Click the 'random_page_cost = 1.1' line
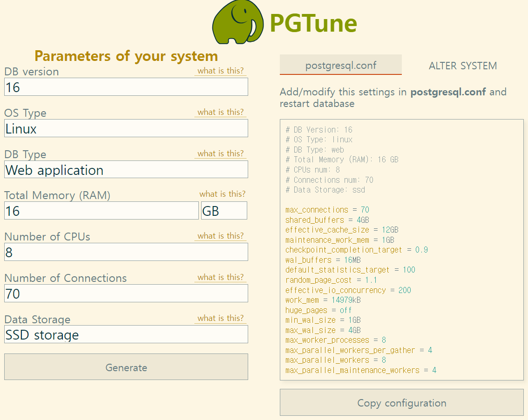The width and height of the screenshot is (528, 420). [332, 280]
